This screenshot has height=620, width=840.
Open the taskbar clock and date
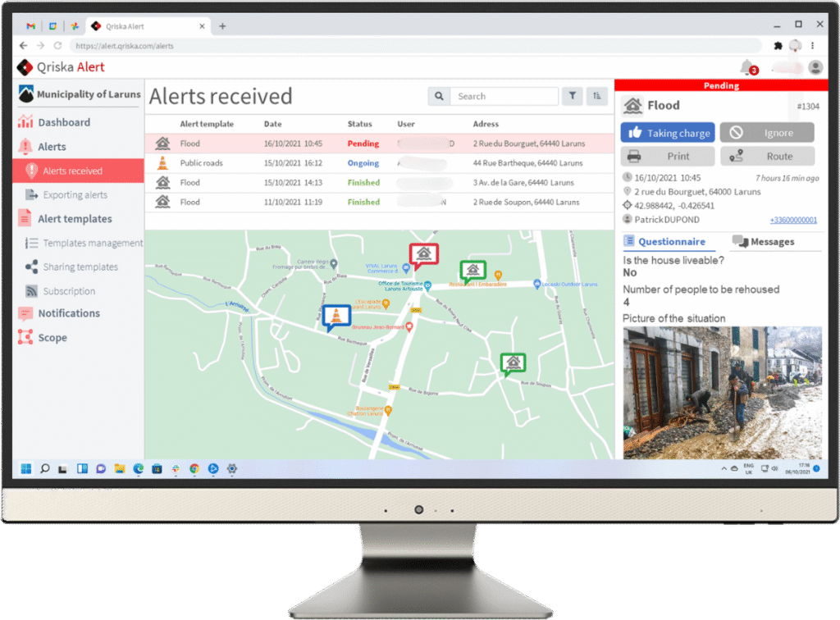tap(798, 468)
